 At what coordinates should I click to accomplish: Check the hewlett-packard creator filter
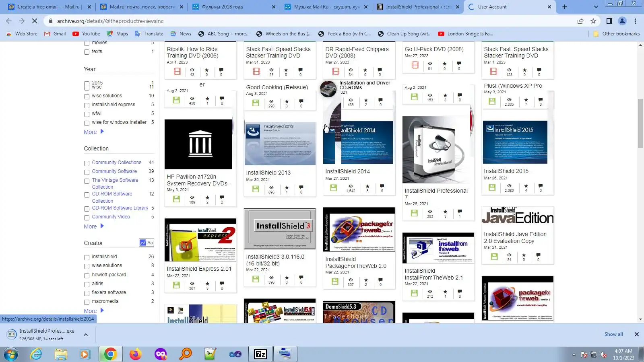coord(87,275)
